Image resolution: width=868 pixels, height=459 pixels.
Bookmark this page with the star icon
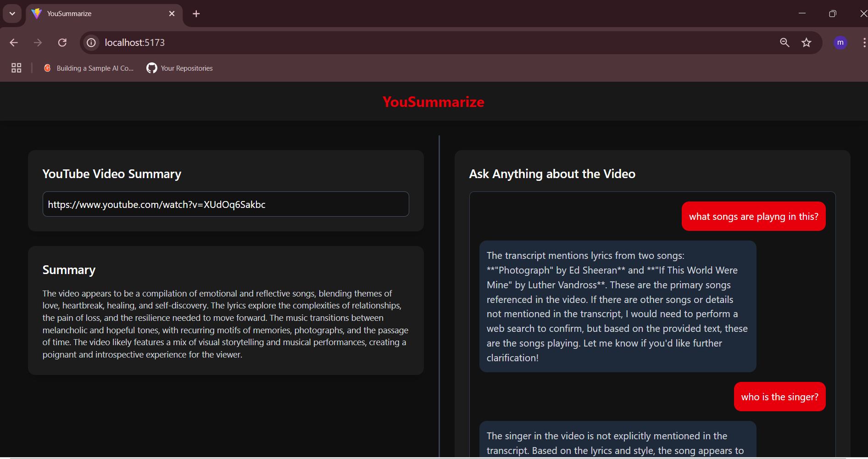click(806, 43)
